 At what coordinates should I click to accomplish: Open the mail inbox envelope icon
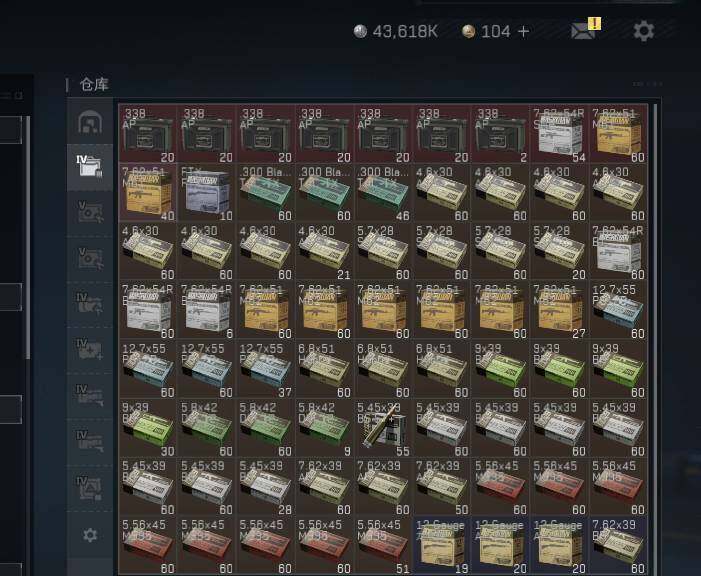coord(583,31)
